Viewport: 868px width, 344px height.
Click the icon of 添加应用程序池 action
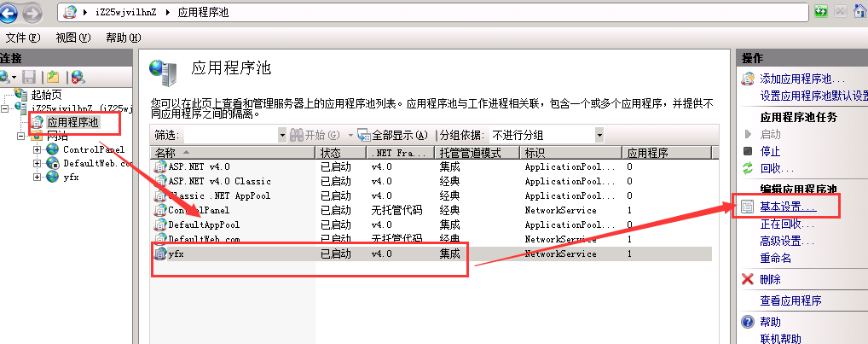pos(748,79)
